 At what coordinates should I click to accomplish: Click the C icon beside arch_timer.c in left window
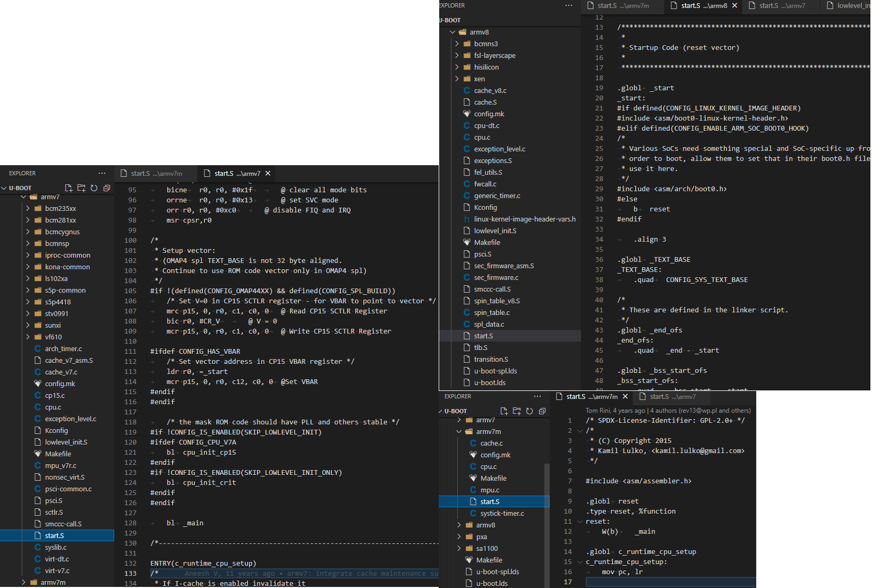(38, 348)
